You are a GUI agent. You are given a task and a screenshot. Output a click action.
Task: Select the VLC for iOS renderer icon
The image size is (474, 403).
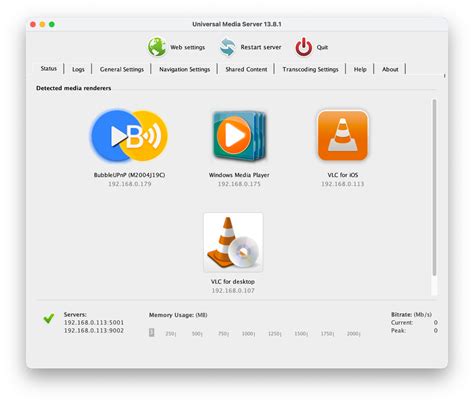(343, 135)
